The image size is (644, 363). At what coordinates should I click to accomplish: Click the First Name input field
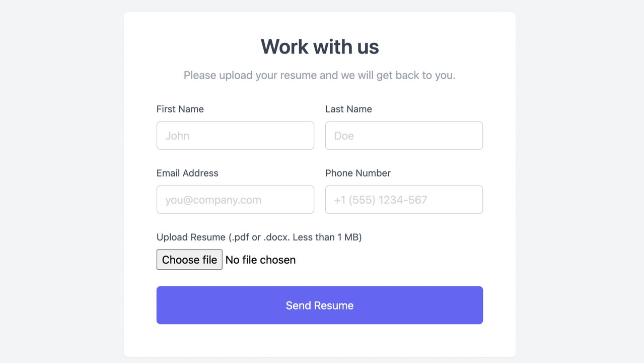coord(235,136)
